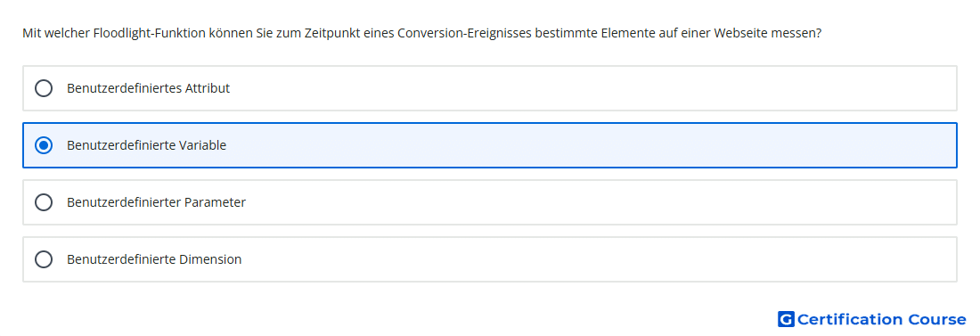Click the 'Benutzerdefinierter Parameter' label text
This screenshot has height=336, width=980.
156,202
